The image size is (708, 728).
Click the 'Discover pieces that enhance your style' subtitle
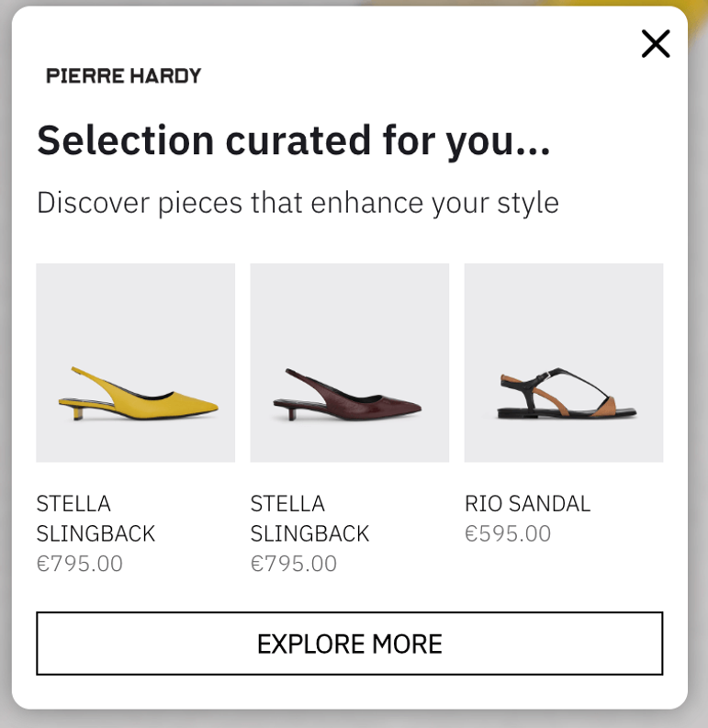click(x=298, y=203)
